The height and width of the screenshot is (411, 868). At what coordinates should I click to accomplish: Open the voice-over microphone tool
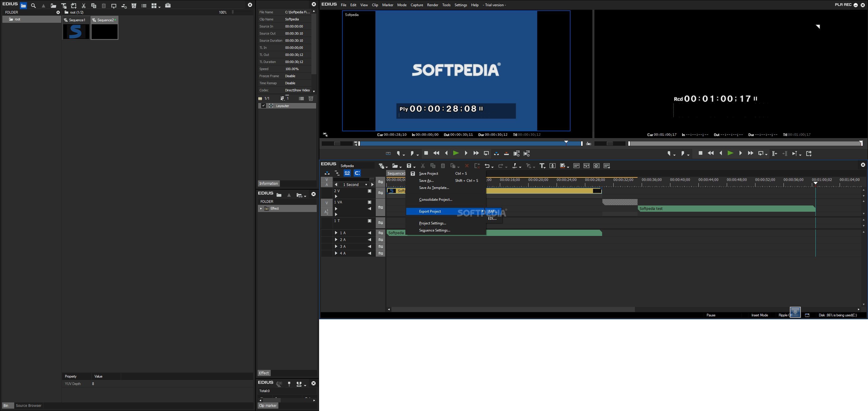click(x=552, y=166)
